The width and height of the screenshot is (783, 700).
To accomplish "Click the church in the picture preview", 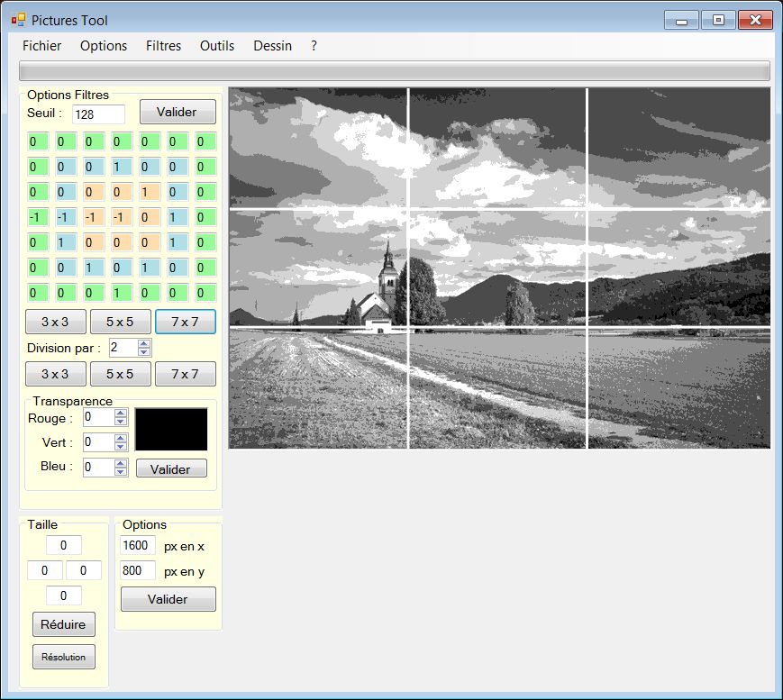I will (381, 289).
